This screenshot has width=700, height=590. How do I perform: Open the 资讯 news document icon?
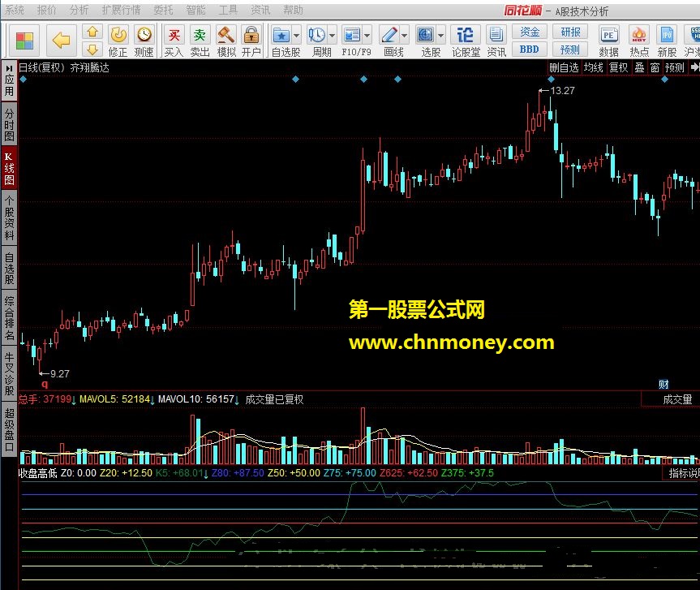pyautogui.click(x=496, y=41)
